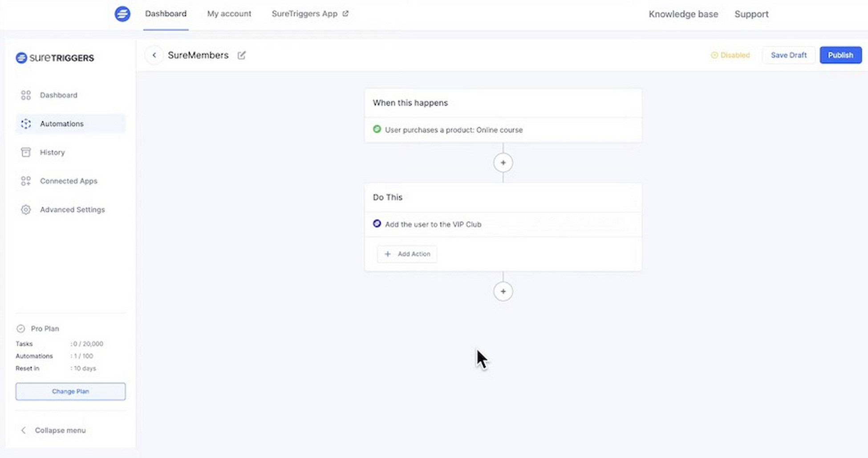Add a step with the plus below Do This
Image resolution: width=868 pixels, height=458 pixels.
[503, 292]
